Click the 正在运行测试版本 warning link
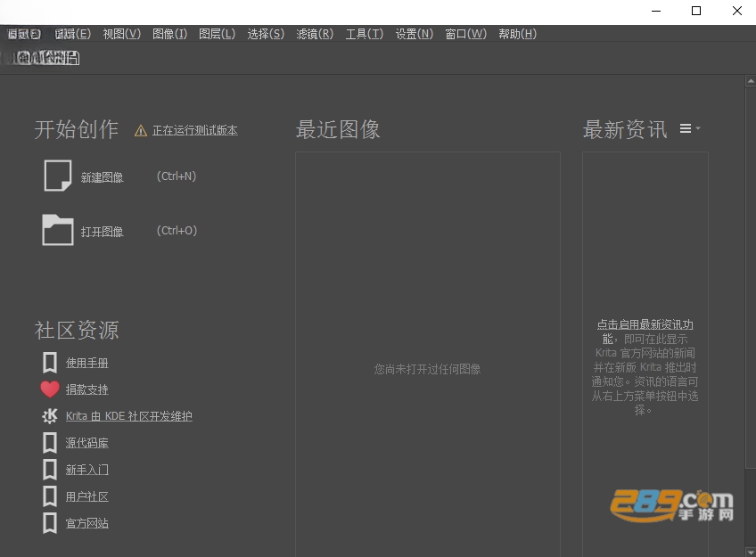 [194, 131]
